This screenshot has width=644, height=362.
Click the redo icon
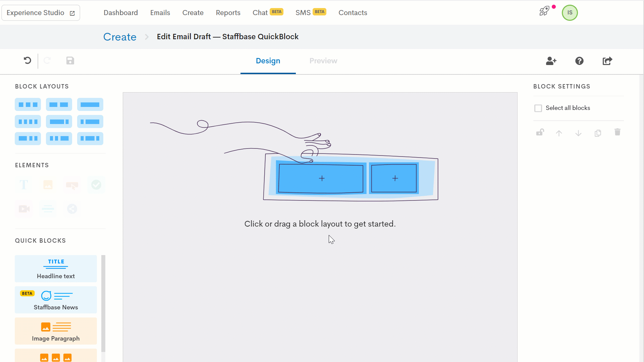click(x=47, y=61)
